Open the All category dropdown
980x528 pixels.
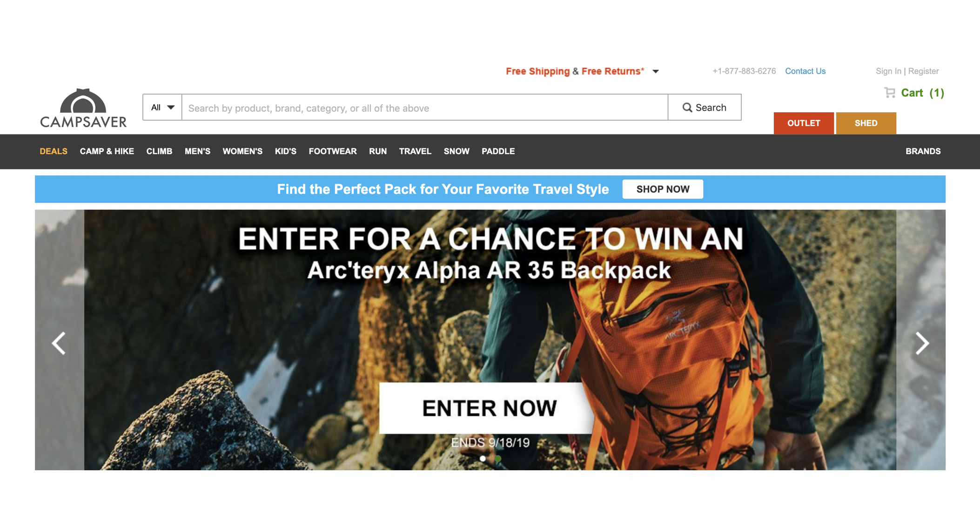(162, 108)
